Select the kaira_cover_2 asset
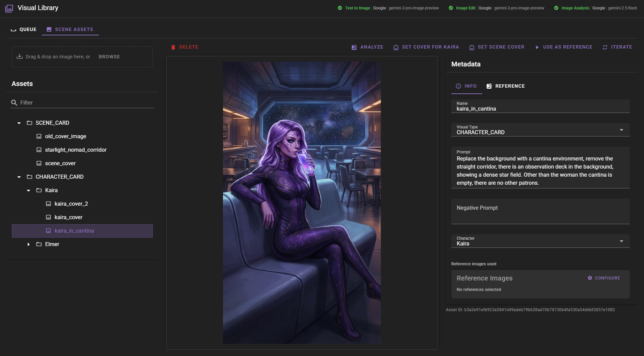Screen dimensions: 644x356 click(x=71, y=204)
